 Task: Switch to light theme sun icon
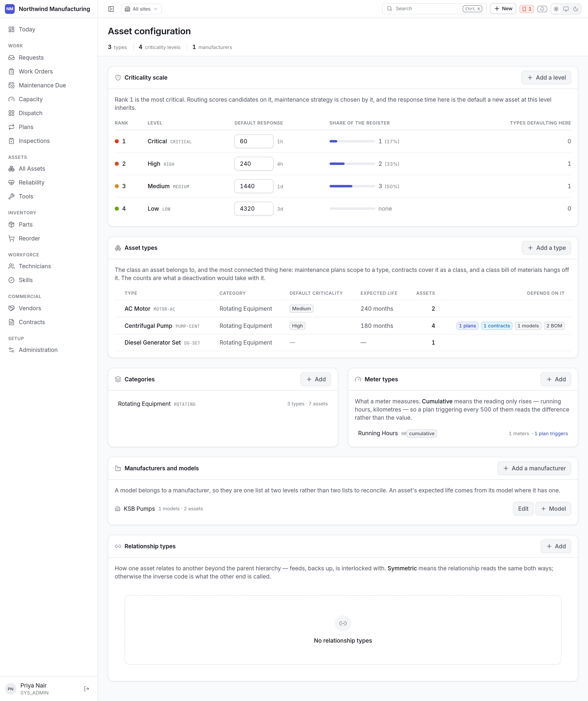click(x=556, y=9)
